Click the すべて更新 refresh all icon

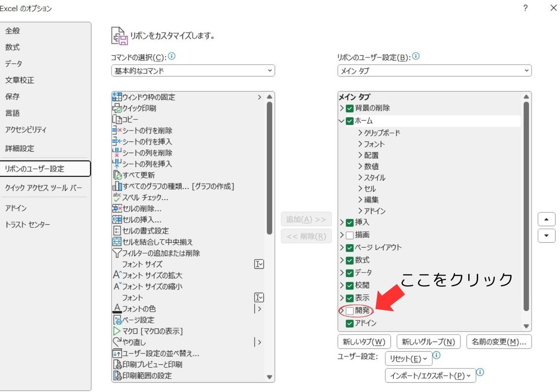click(x=117, y=175)
